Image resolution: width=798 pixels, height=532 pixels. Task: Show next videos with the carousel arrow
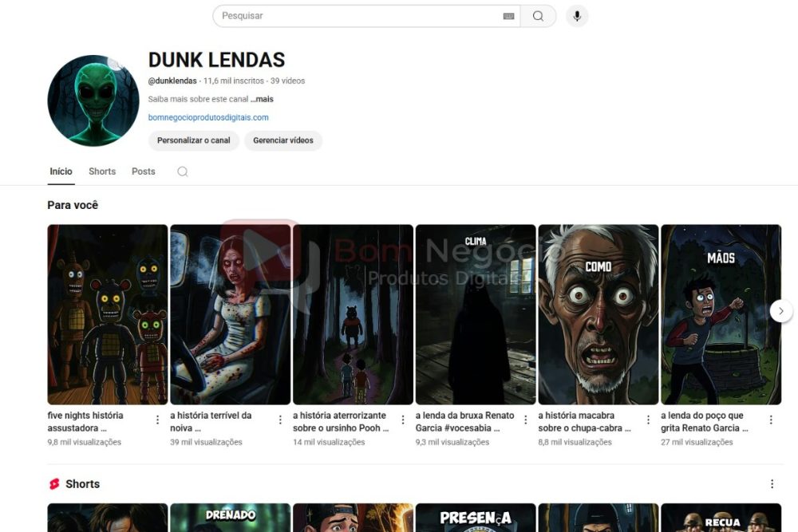(780, 311)
